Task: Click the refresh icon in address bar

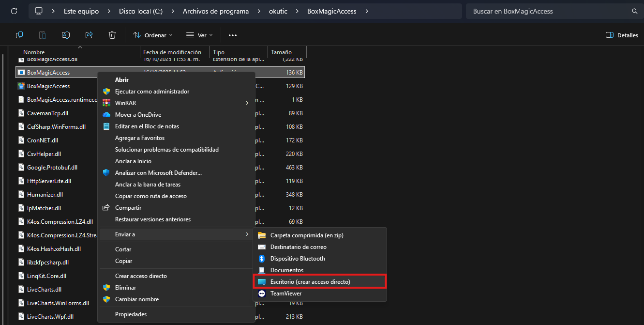Action: point(14,11)
